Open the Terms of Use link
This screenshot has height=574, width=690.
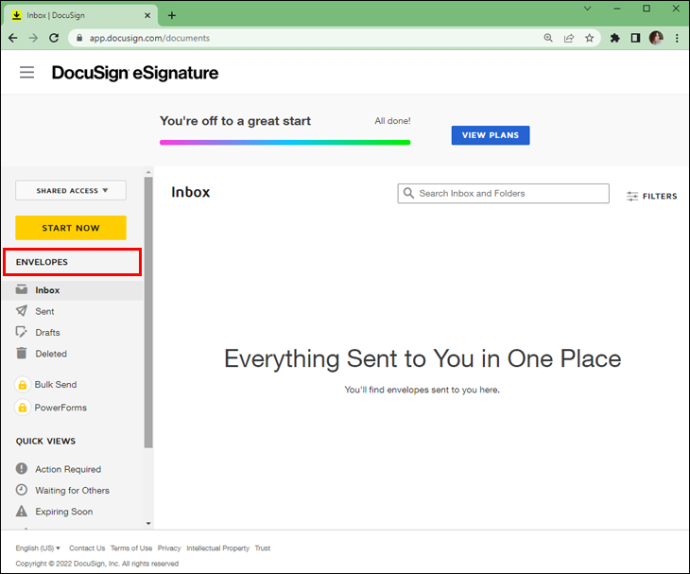[x=131, y=548]
